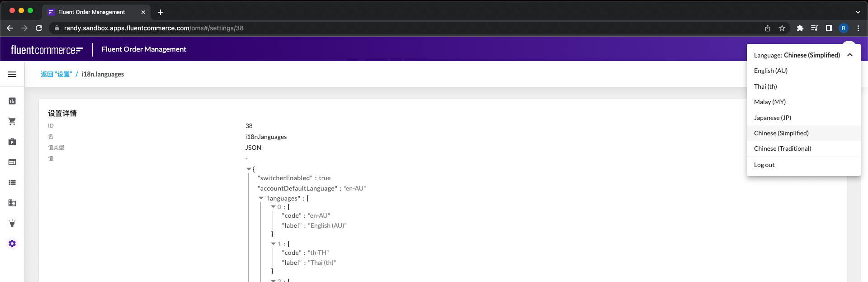Bookmark this page with star icon
This screenshot has width=868, height=282.
coord(782,28)
